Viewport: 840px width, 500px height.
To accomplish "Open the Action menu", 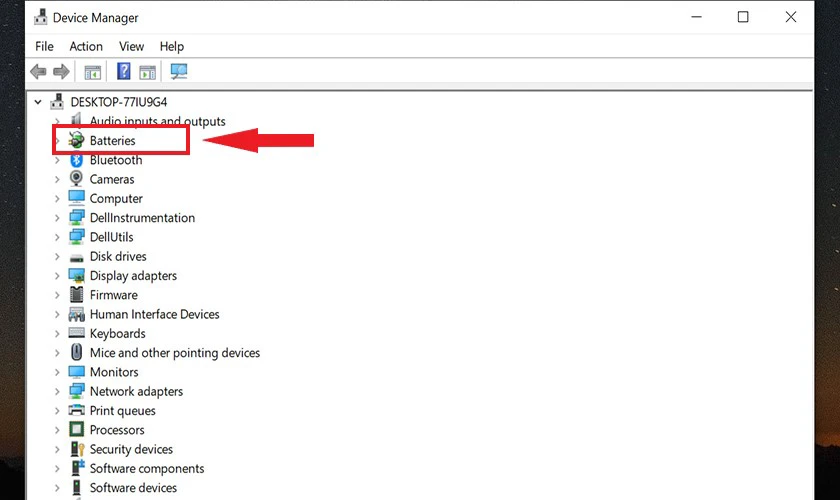I will coord(86,47).
